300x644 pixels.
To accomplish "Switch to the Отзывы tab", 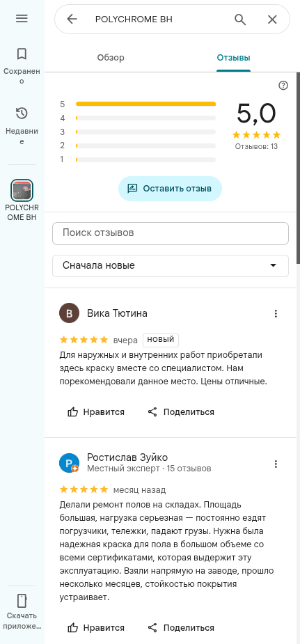I will (x=233, y=58).
